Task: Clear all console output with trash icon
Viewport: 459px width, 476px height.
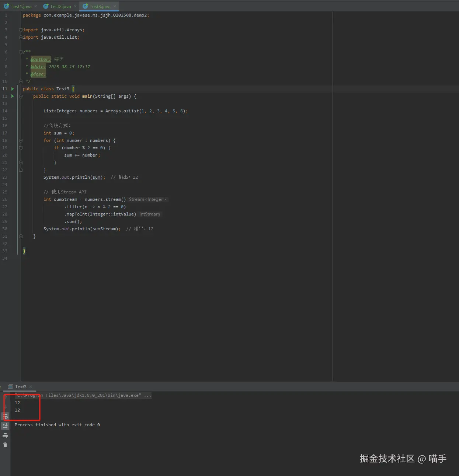Action: coord(5,445)
